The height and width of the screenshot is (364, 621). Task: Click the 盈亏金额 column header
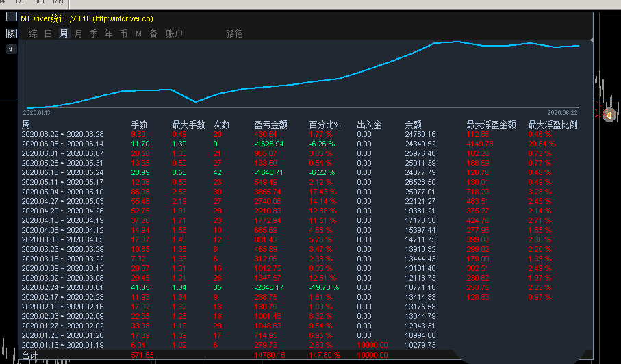click(270, 125)
